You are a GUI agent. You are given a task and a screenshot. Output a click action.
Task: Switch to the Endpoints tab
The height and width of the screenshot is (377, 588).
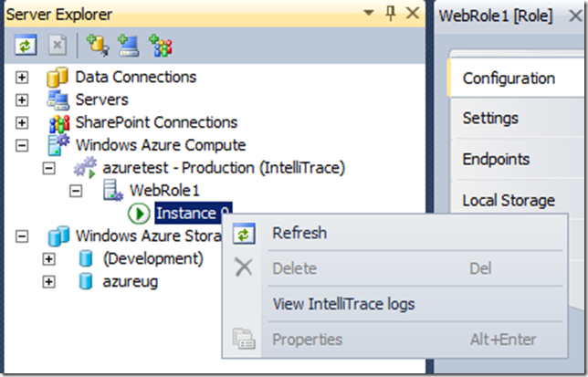496,160
